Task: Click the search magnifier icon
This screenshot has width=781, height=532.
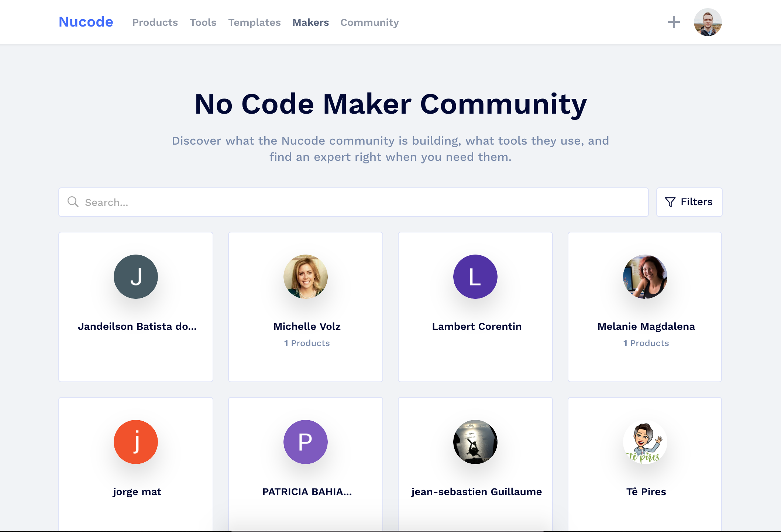Action: pos(72,202)
